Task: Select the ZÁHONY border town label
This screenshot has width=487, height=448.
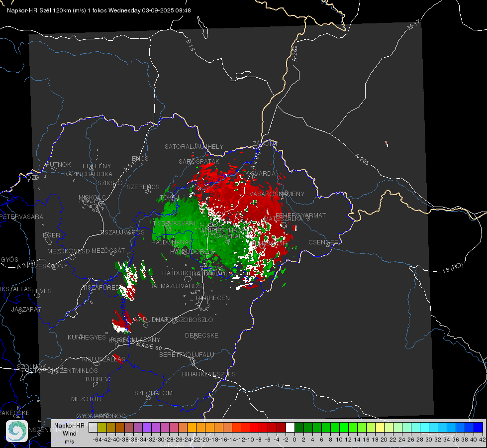Action: pyautogui.click(x=265, y=144)
